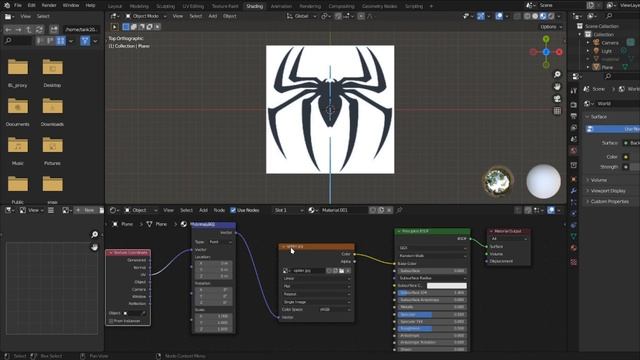Open the viewport Object menu
Screen dimensions: 640x360
pyautogui.click(x=229, y=16)
